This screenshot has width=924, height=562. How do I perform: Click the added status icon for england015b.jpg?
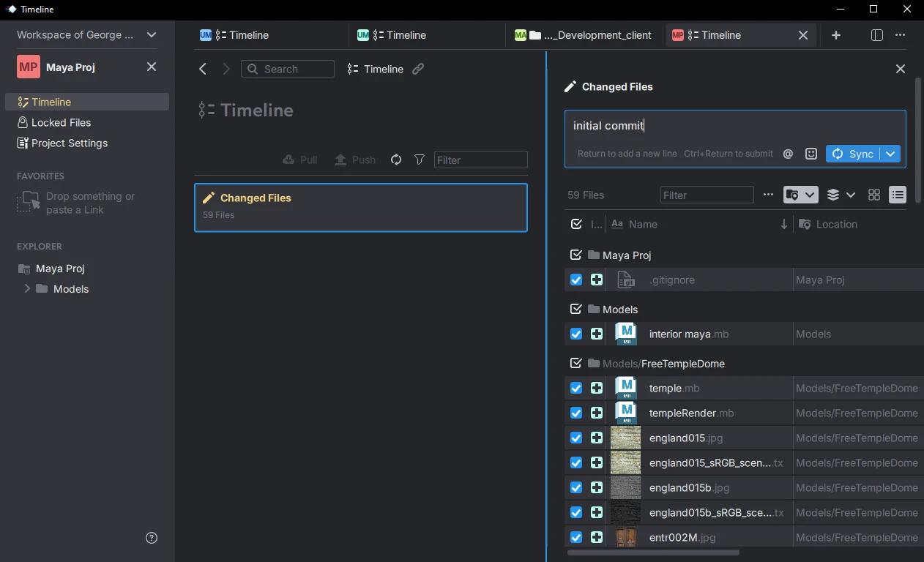pyautogui.click(x=597, y=487)
